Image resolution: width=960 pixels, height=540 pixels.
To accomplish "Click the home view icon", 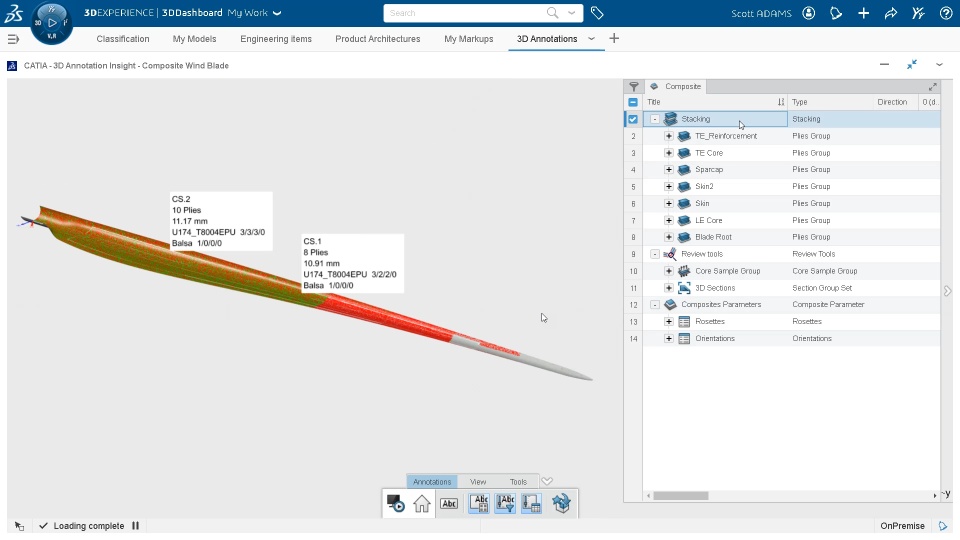I will pyautogui.click(x=422, y=504).
